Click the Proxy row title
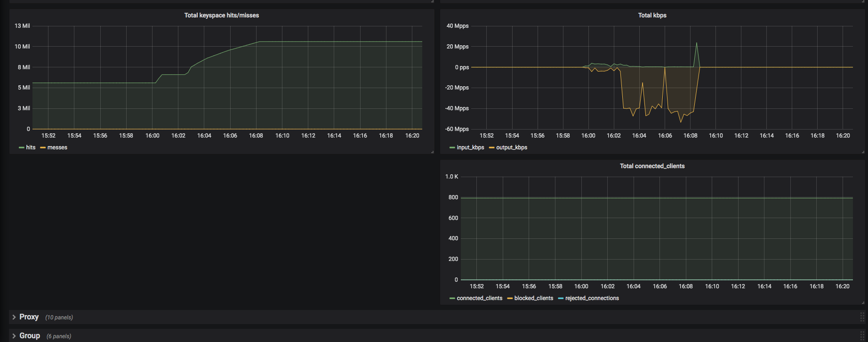This screenshot has height=342, width=868. (x=29, y=317)
